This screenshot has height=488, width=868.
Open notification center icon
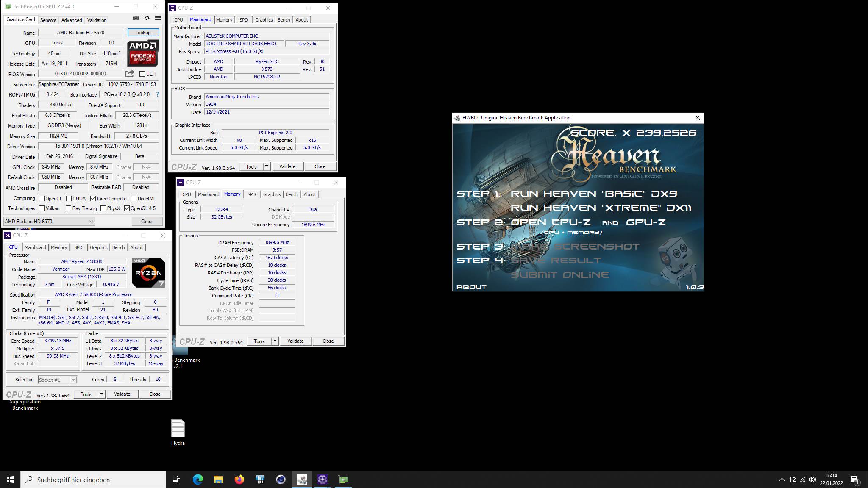tap(854, 480)
